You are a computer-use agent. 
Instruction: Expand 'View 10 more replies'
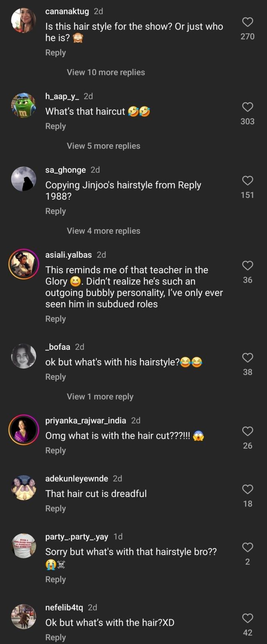click(x=106, y=72)
